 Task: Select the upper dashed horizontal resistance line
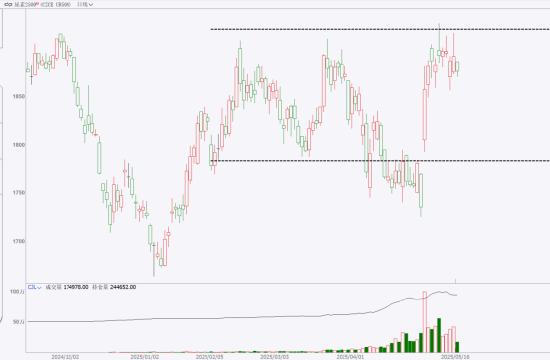pos(380,29)
